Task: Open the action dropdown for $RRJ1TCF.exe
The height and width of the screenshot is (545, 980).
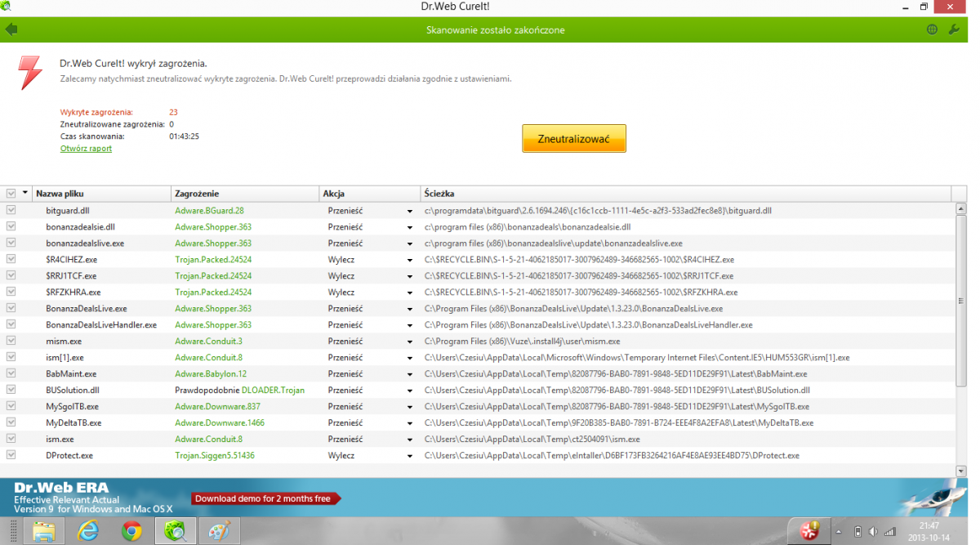Action: pos(410,276)
